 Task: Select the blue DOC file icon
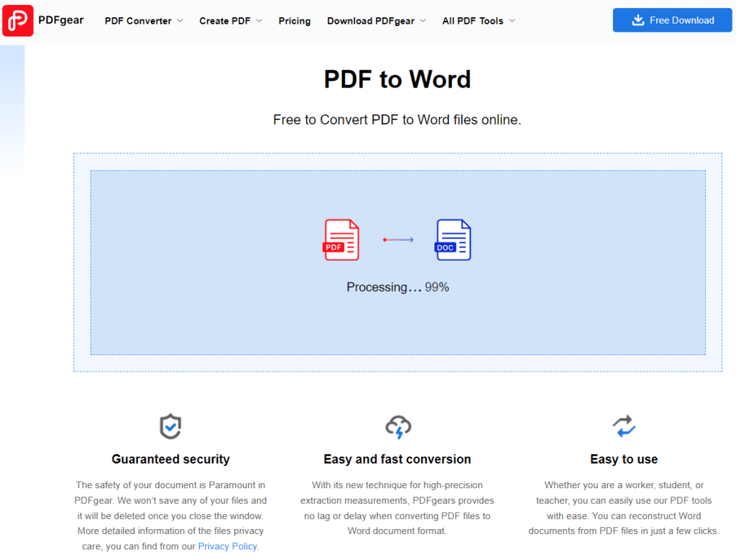[x=453, y=239]
